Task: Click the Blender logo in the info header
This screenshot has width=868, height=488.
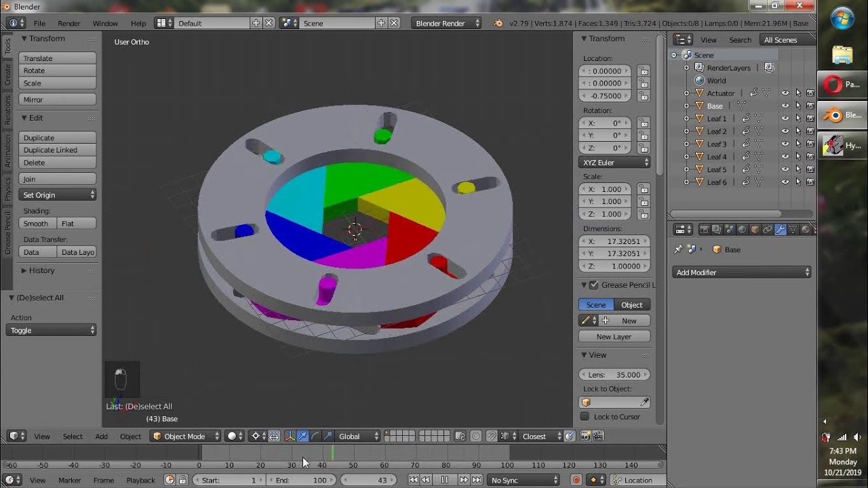Action: click(498, 23)
